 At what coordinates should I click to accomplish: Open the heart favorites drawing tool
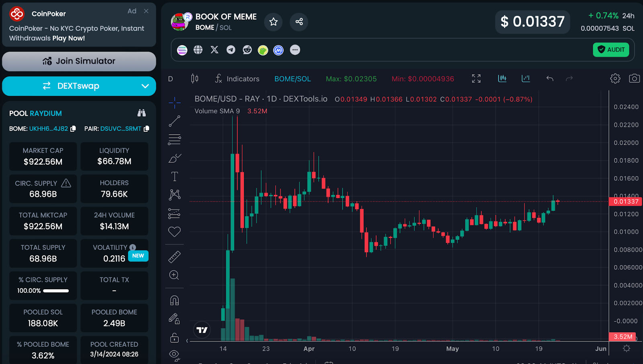click(174, 232)
